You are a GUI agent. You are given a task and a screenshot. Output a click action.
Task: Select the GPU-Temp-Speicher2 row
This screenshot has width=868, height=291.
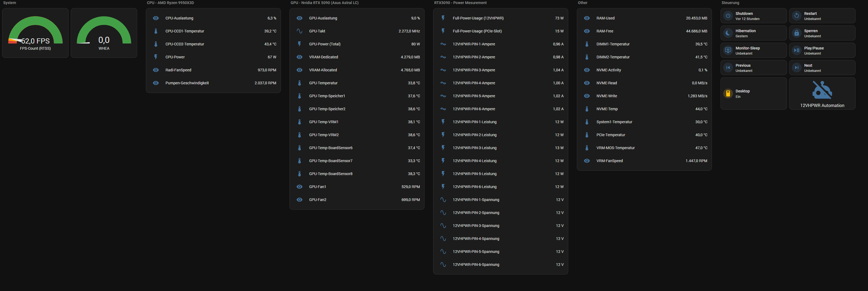click(357, 109)
